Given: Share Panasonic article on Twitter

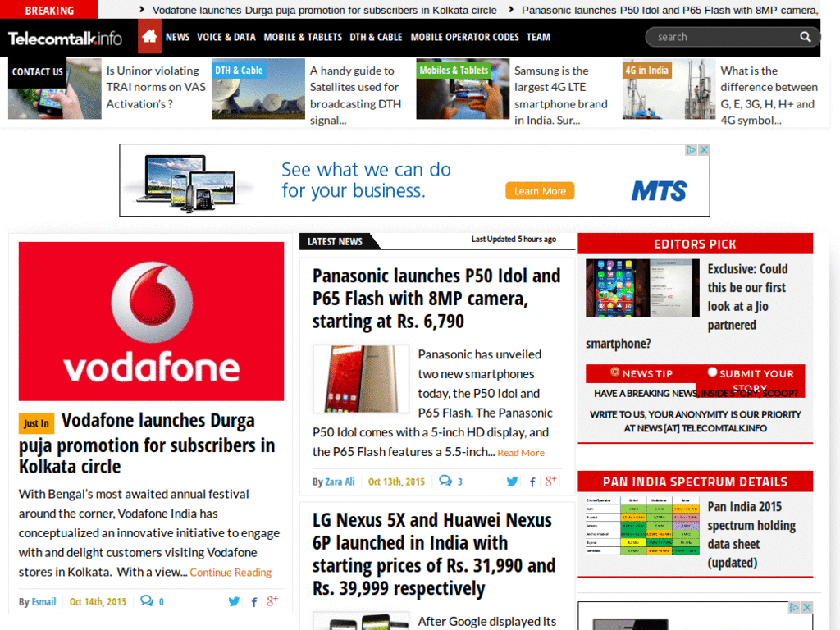Looking at the screenshot, I should 512,481.
